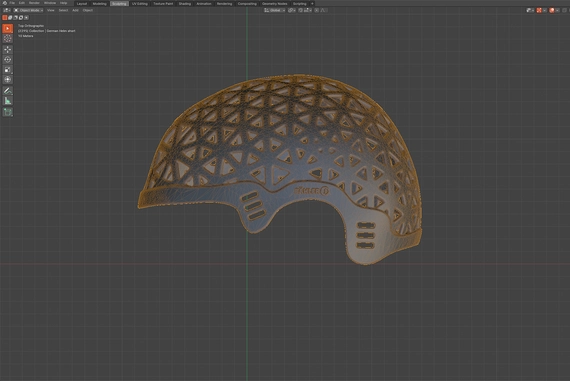Open the object visibility and selectability dropdown
The image size is (570, 381).
tap(530, 10)
